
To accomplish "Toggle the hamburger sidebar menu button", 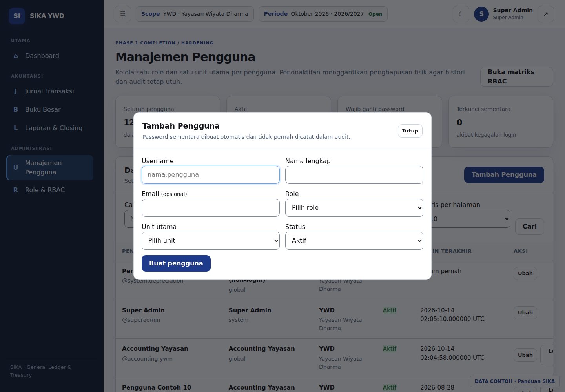I will (123, 14).
